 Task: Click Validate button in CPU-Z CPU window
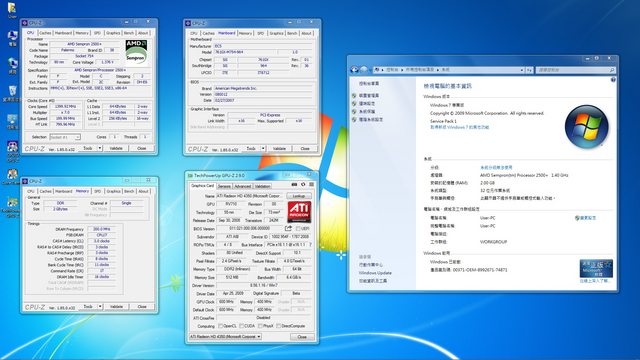pyautogui.click(x=116, y=148)
